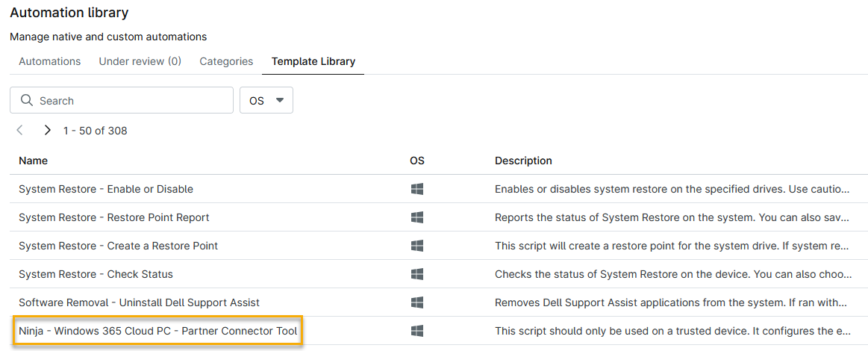Screen dimensions: 868x351
Task: Click Windows icon for Ninja Cloud PC row
Action: [417, 331]
